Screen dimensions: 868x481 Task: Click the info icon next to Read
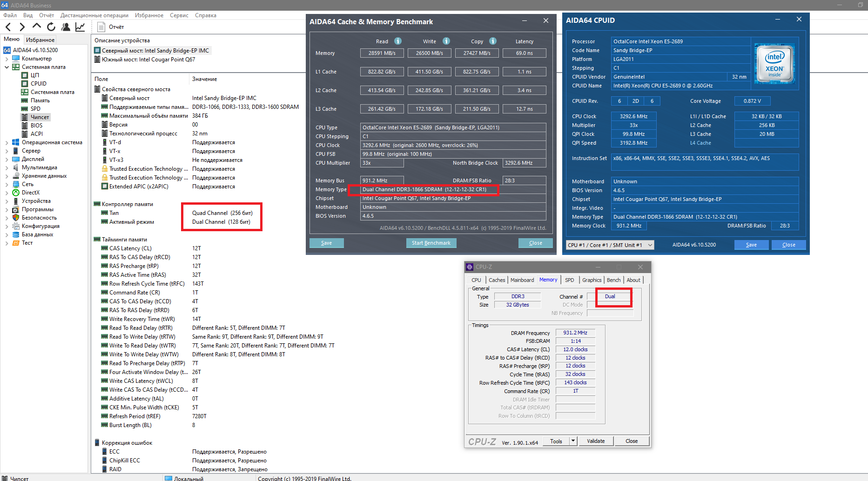(x=398, y=41)
